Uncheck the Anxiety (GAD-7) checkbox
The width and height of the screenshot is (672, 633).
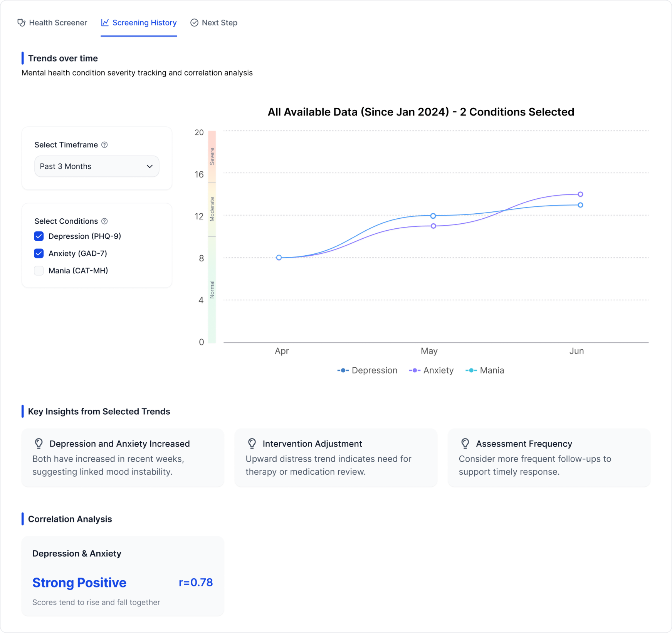tap(39, 253)
